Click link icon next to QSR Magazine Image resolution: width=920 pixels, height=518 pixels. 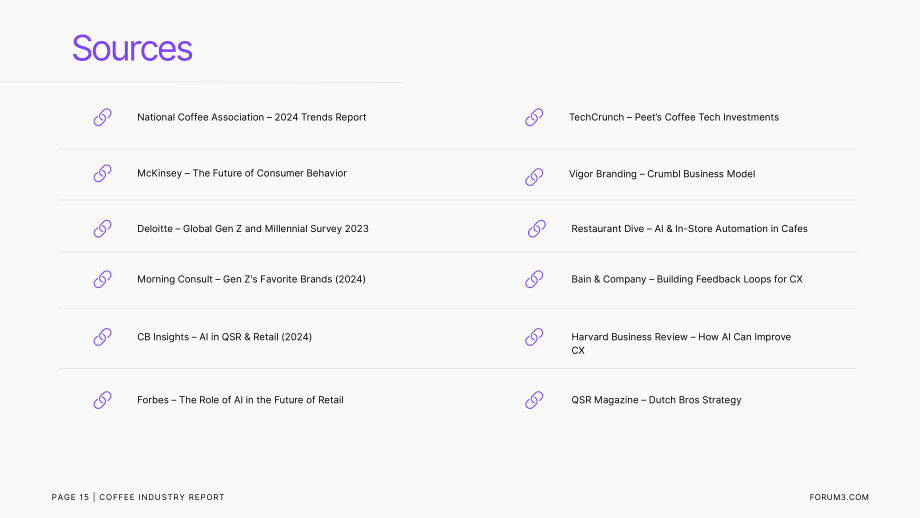tap(534, 400)
